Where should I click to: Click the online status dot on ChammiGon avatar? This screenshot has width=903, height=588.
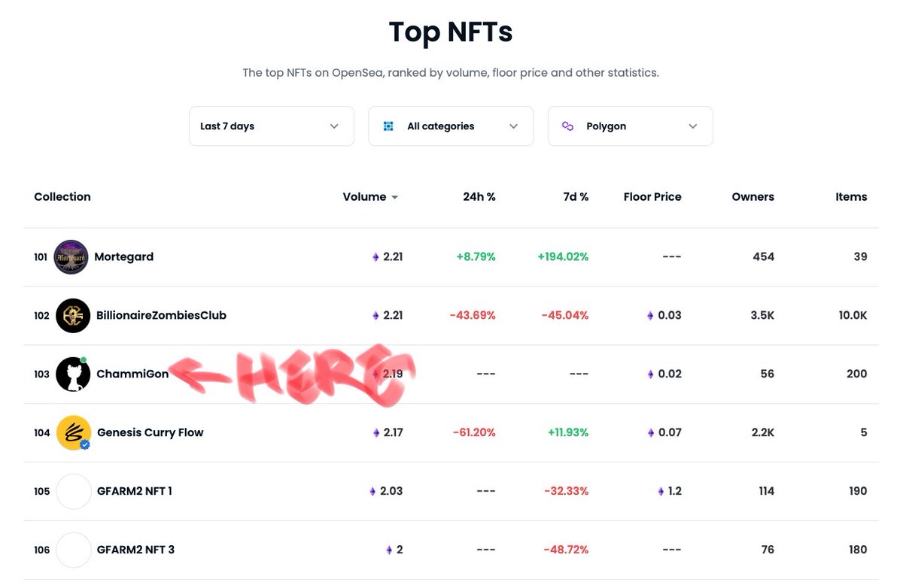coord(83,361)
